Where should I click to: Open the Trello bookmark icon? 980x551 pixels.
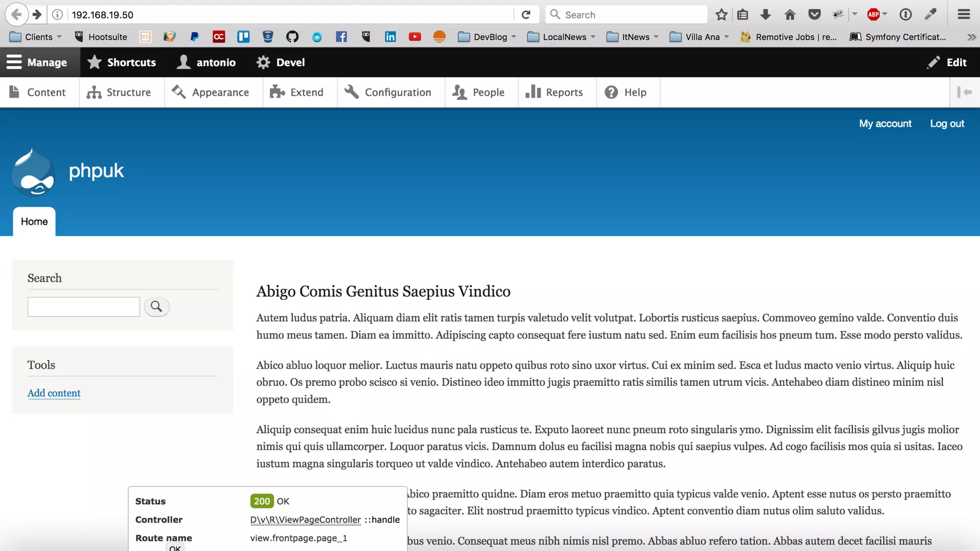tap(244, 37)
